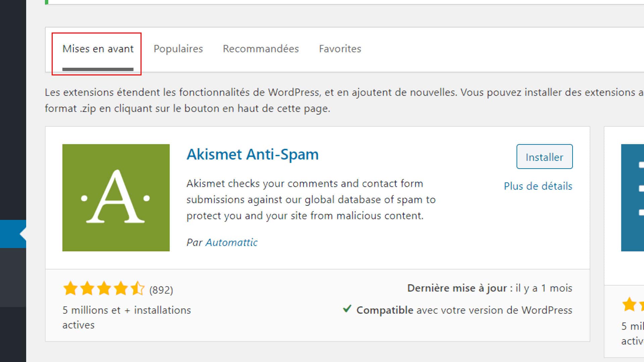The image size is (644, 362).
Task: Click the green compatibility checkmark icon
Action: pyautogui.click(x=347, y=309)
